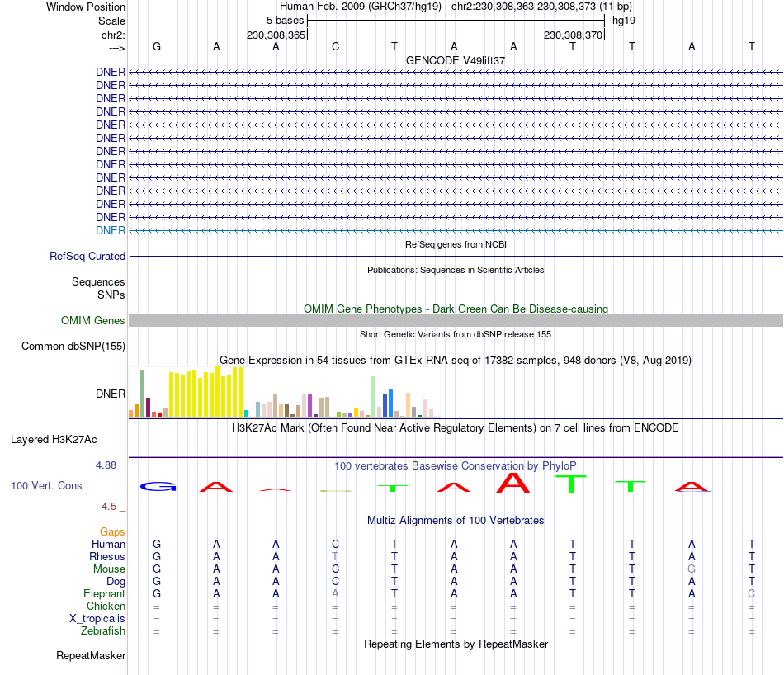This screenshot has height=675, width=784.
Task: Click the gray mismatched T in Rhesus row
Action: click(x=335, y=556)
